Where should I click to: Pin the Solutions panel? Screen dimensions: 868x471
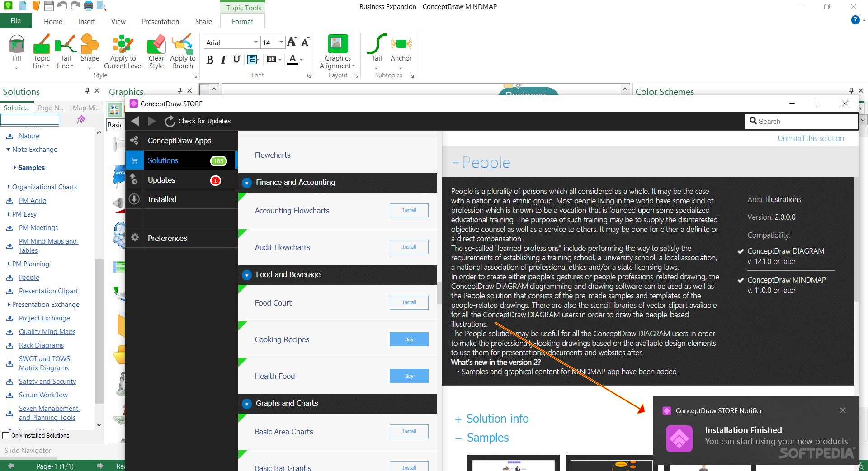click(87, 91)
